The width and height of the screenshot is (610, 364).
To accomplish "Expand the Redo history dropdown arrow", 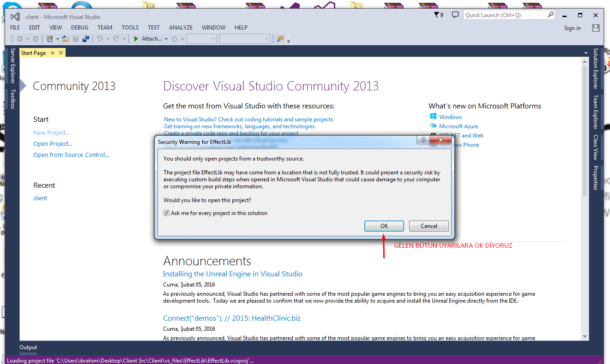I will point(124,39).
